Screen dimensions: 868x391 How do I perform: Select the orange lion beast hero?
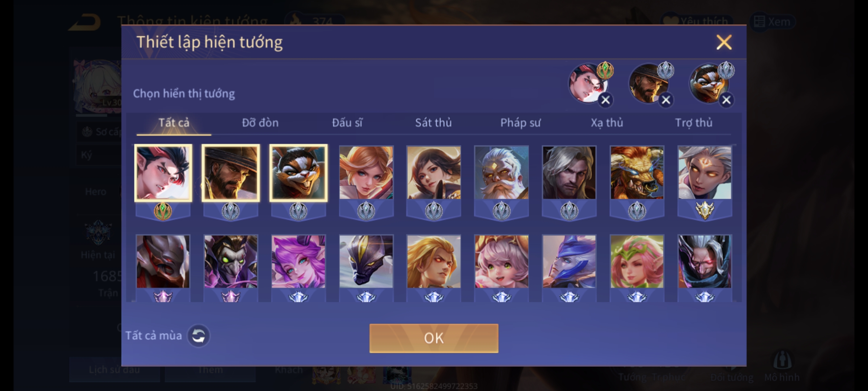click(637, 173)
